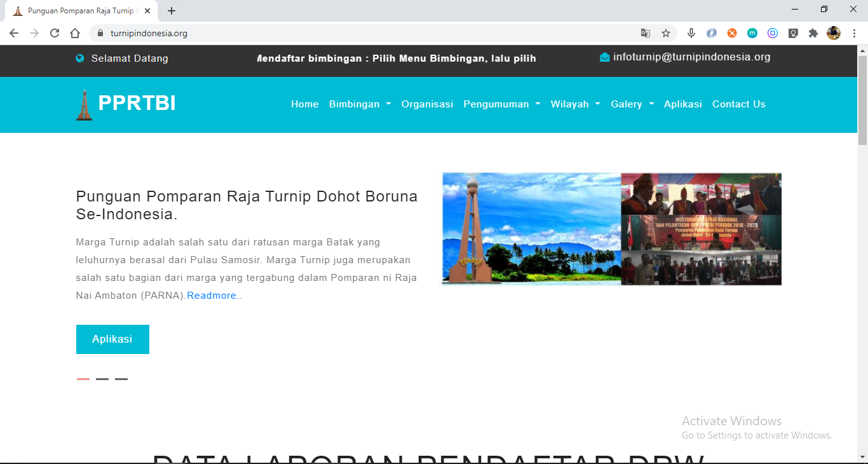Image resolution: width=868 pixels, height=464 pixels.
Task: Go to Organisasi menu item
Action: [427, 104]
